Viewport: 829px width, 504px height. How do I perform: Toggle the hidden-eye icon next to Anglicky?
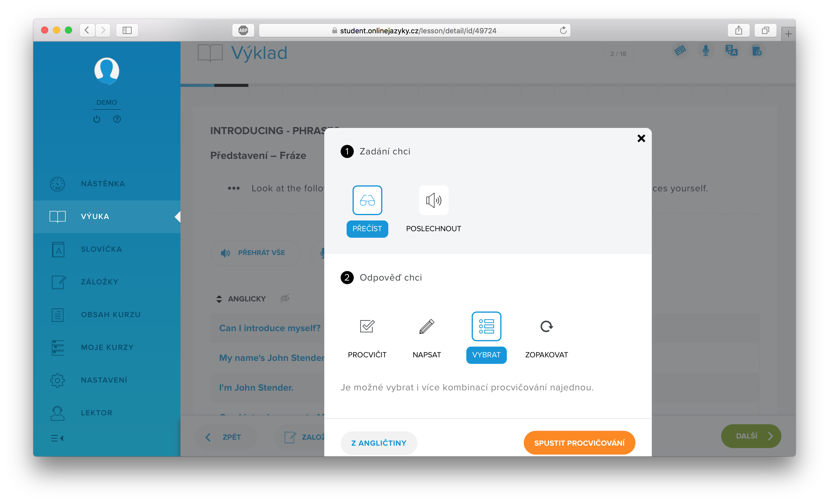pos(285,298)
